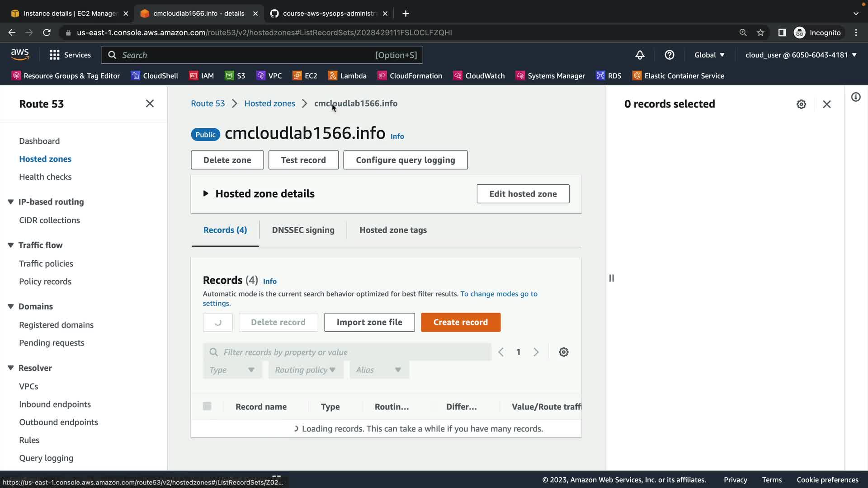Open records table settings gear icon
Screen dimensions: 868x488
pyautogui.click(x=563, y=352)
